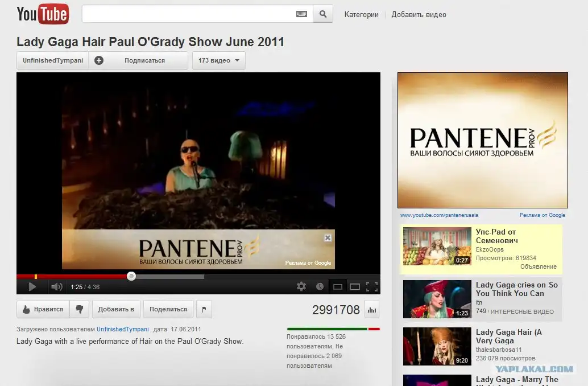Play the video
This screenshot has height=386, width=588.
click(32, 287)
